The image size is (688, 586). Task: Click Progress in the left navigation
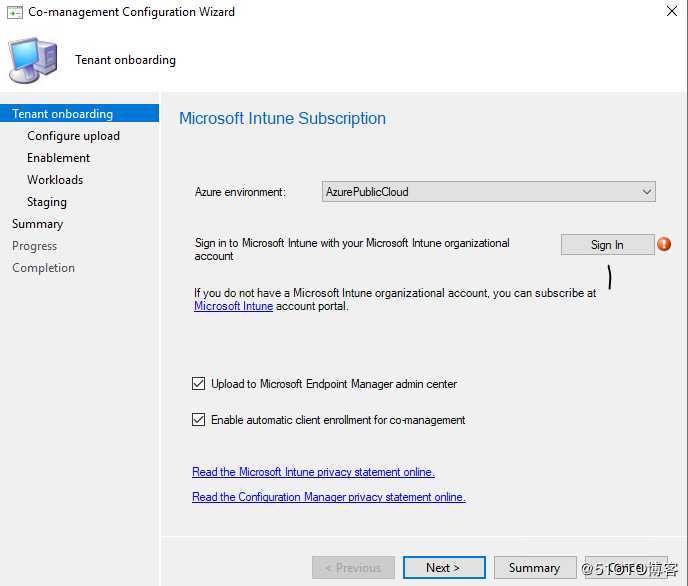pyautogui.click(x=35, y=246)
